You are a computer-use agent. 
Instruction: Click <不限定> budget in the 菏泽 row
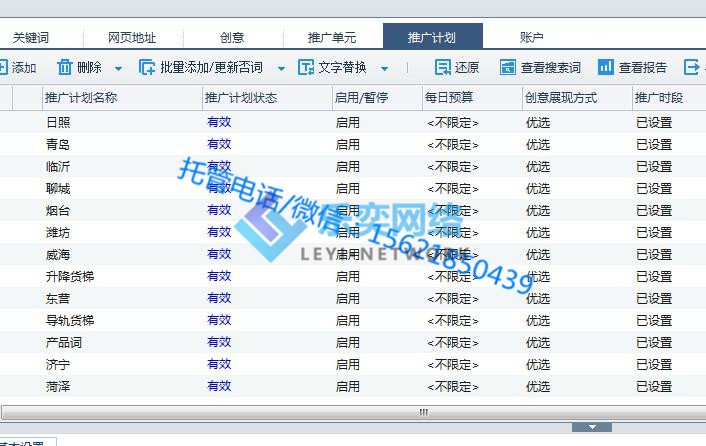[453, 387]
